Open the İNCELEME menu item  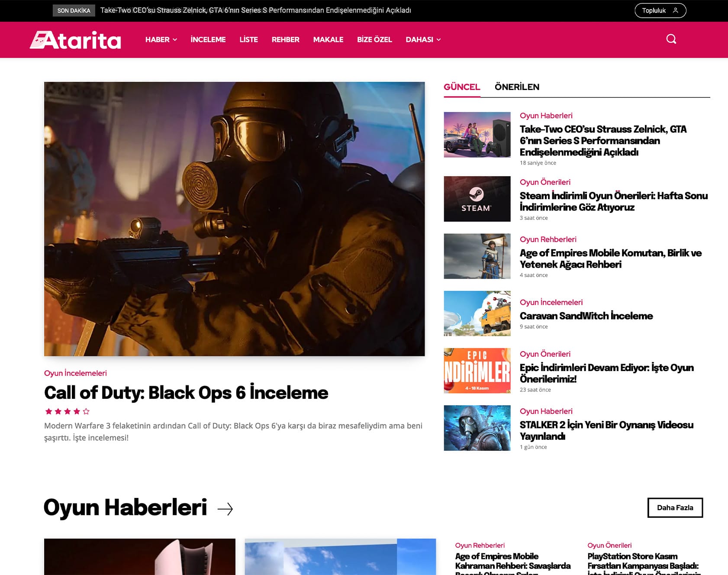(208, 39)
